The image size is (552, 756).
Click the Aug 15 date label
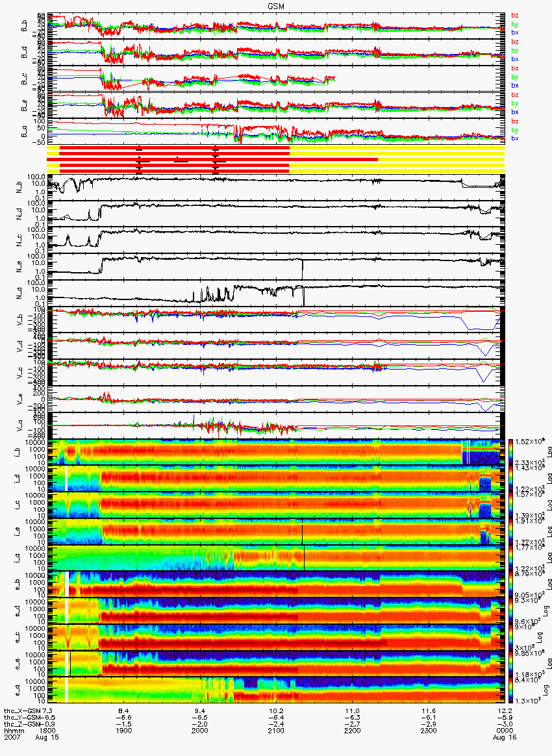pyautogui.click(x=47, y=738)
